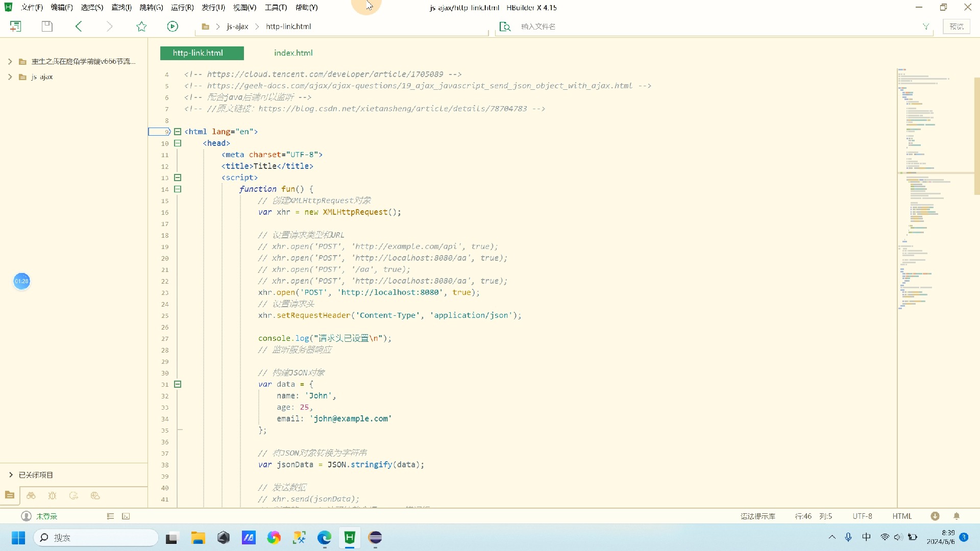Screen dimensions: 980x551
Task: Collapse the data object fold on line 31
Action: tap(178, 384)
